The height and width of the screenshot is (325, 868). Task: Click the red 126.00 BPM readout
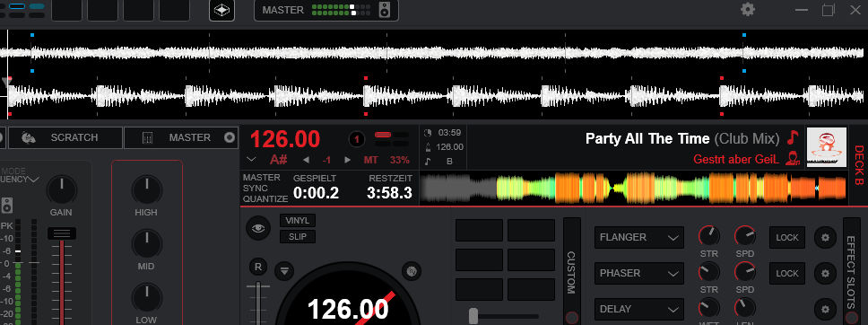tap(285, 139)
